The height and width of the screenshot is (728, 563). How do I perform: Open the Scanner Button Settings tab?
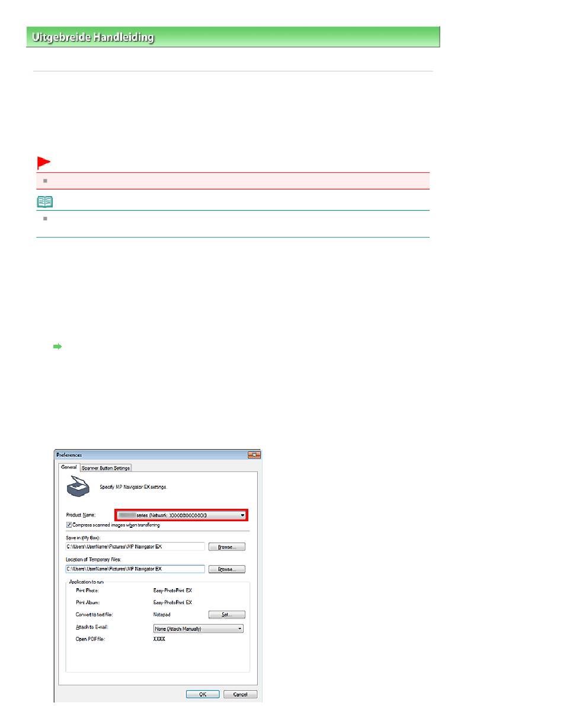tap(105, 467)
